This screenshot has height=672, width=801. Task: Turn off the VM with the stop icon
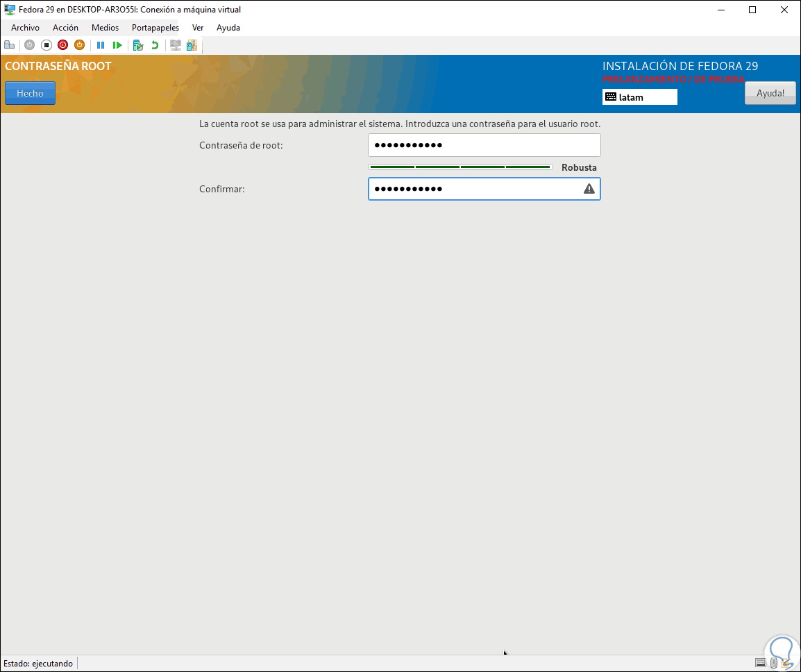point(47,45)
